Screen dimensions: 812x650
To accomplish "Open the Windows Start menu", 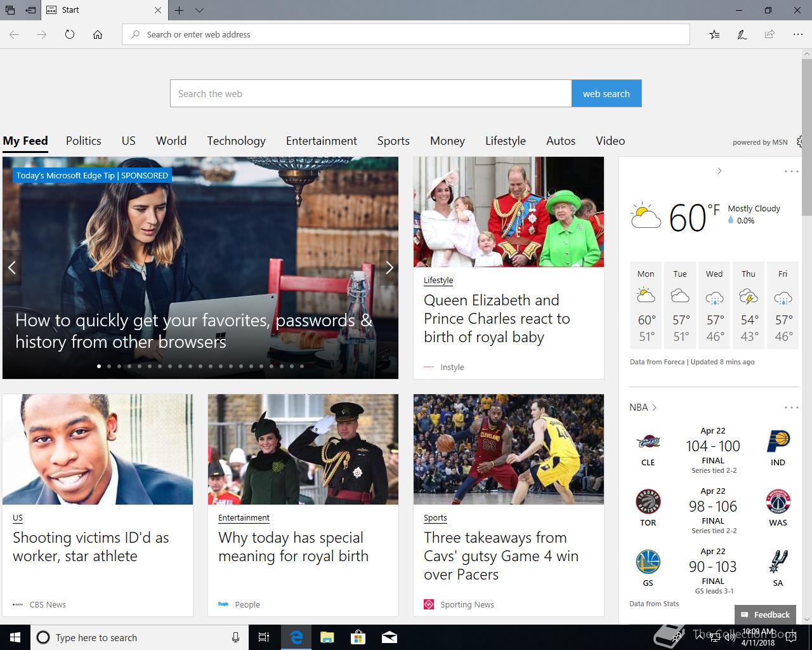I will pyautogui.click(x=15, y=637).
